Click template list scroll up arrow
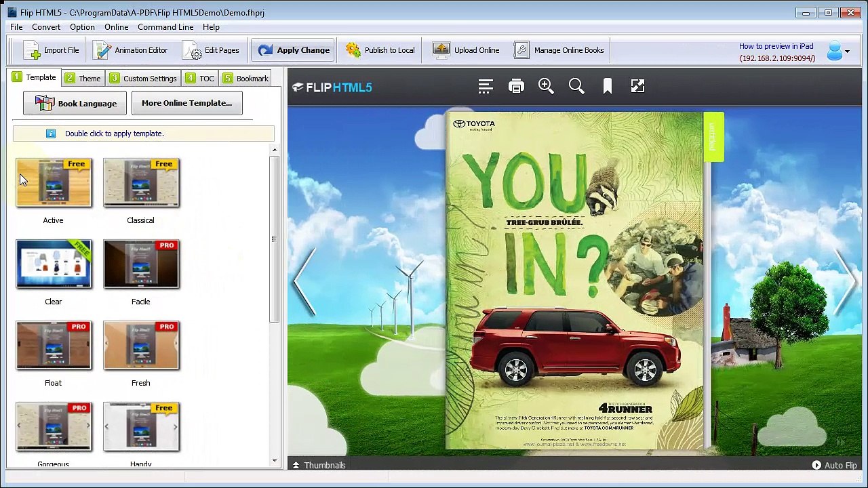Viewport: 868px width, 488px height. click(x=275, y=150)
